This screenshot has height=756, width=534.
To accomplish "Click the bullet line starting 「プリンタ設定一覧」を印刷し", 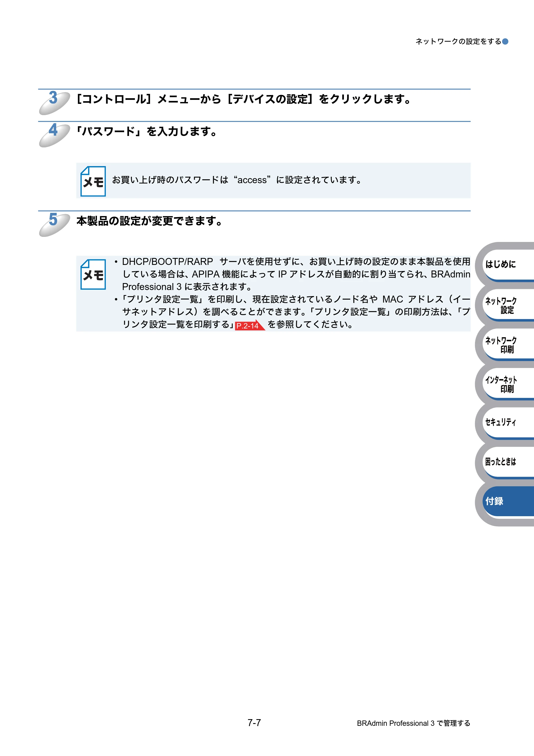I will (x=293, y=299).
